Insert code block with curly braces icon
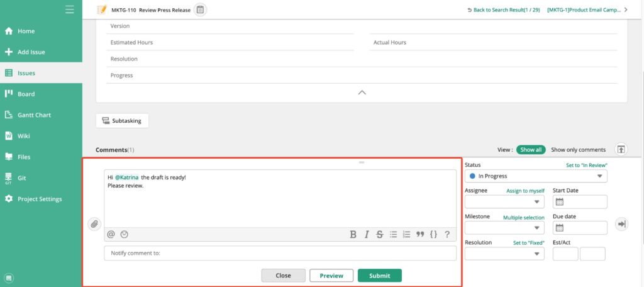The height and width of the screenshot is (287, 644). pos(433,234)
